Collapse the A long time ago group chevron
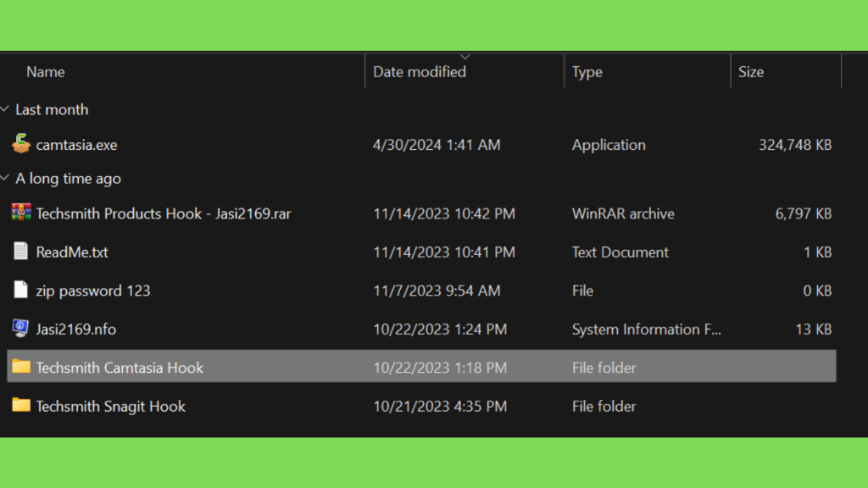Viewport: 868px width, 488px height. (x=5, y=178)
